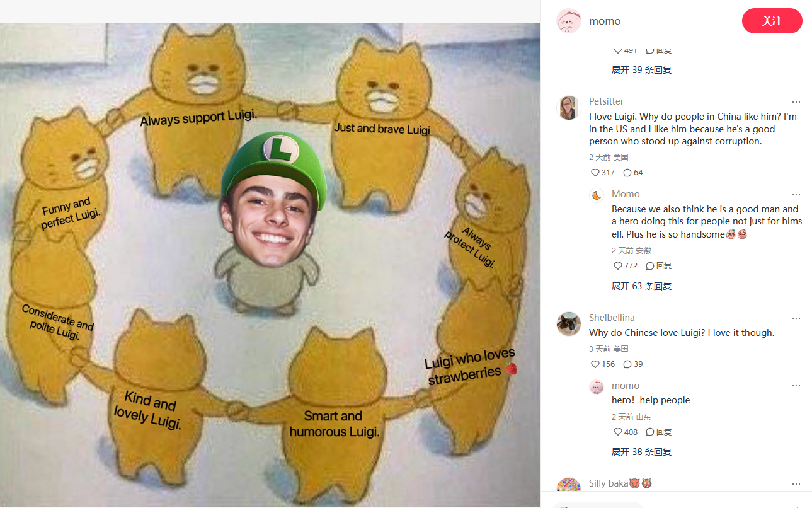This screenshot has width=812, height=508.
Task: Like Momo's reply with 772 likes
Action: pyautogui.click(x=626, y=266)
